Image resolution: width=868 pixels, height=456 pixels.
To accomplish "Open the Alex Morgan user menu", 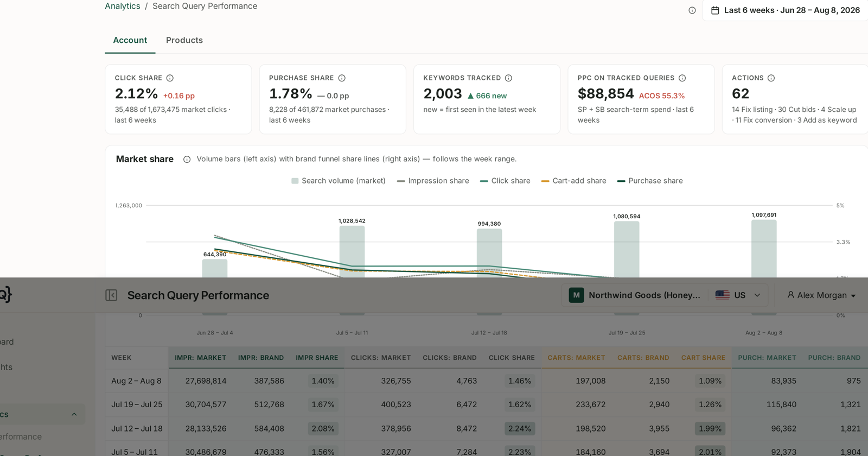I will [x=821, y=295].
